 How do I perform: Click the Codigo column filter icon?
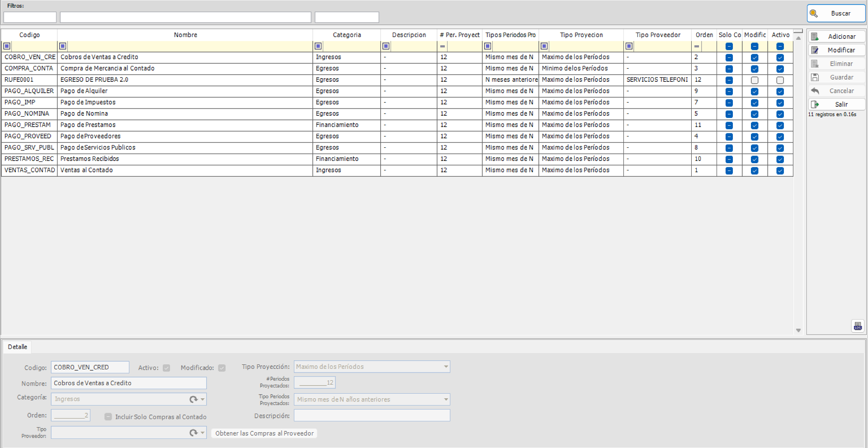(7, 46)
